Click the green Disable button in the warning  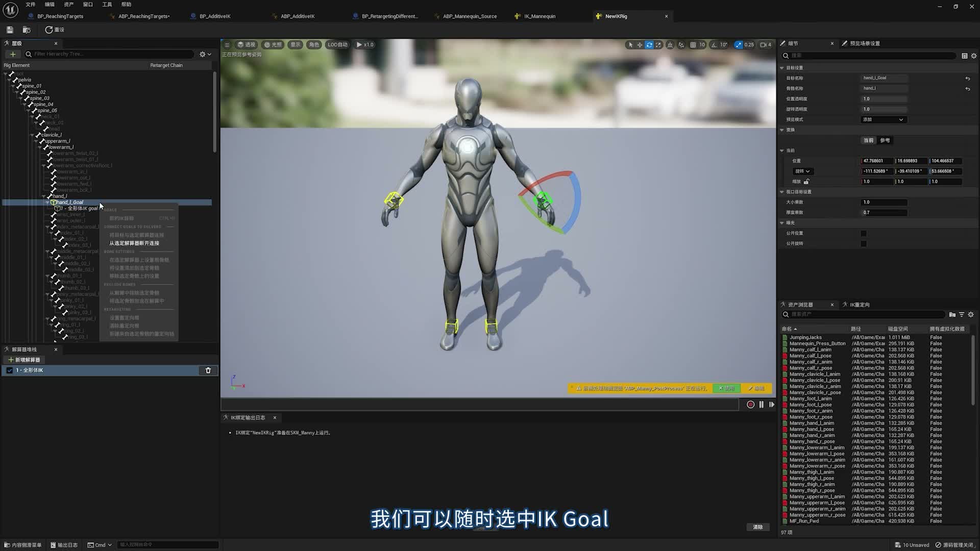pos(726,389)
